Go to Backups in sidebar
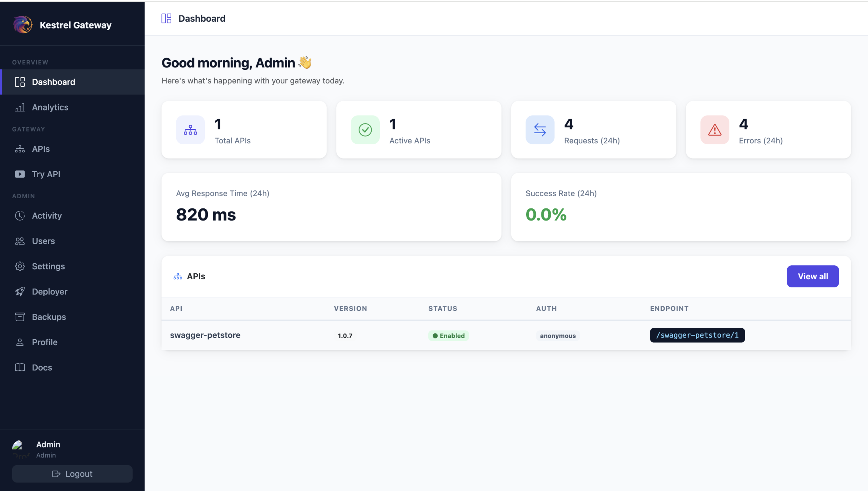 (73, 317)
